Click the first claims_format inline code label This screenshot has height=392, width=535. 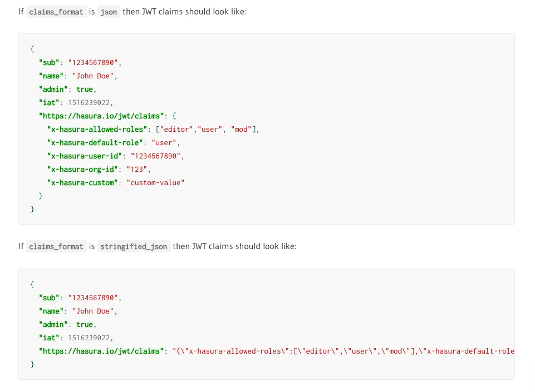[56, 12]
